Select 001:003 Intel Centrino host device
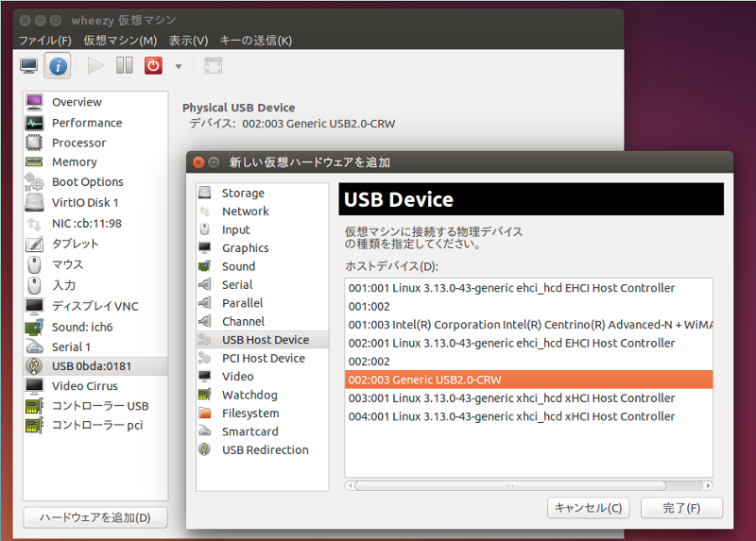 click(529, 325)
